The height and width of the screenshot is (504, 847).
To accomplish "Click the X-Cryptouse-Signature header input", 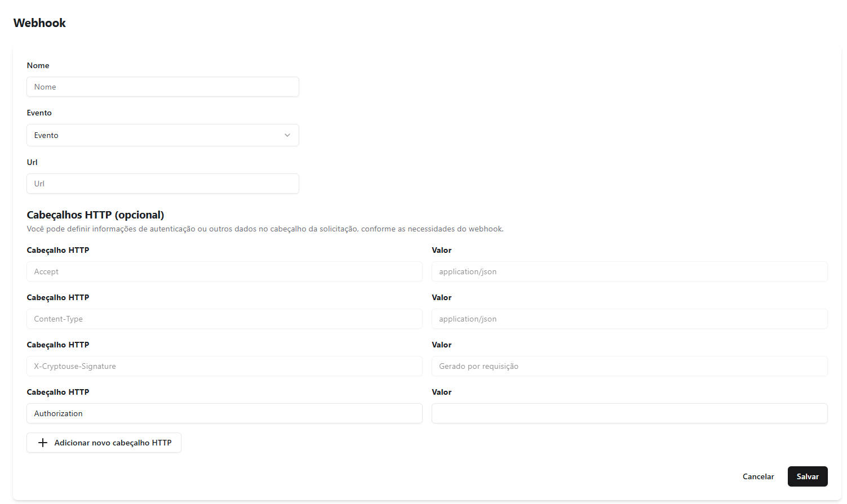I will tap(224, 366).
